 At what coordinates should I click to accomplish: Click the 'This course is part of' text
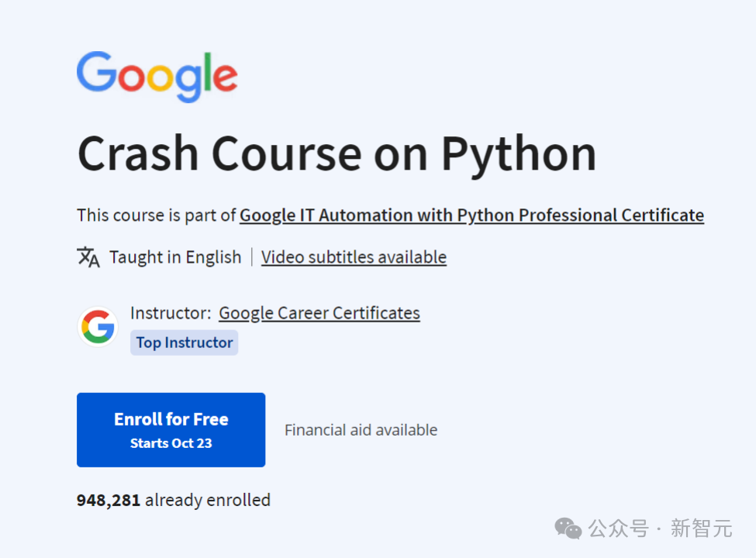[156, 215]
